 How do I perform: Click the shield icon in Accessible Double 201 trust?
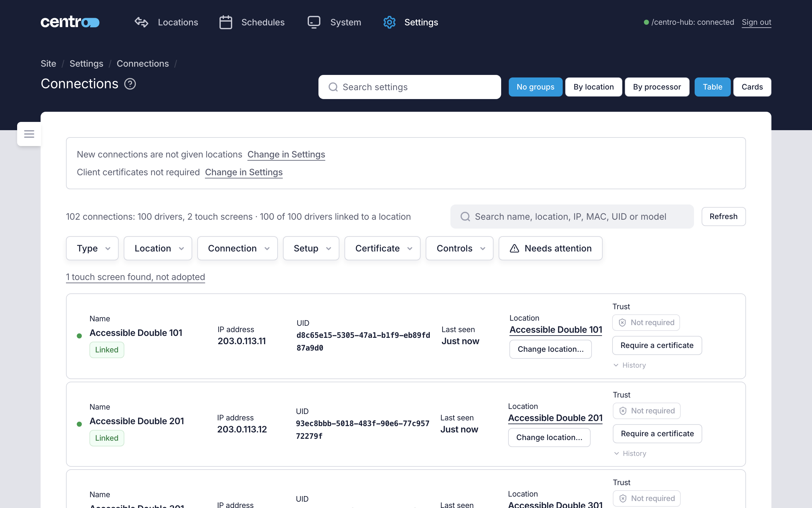(623, 411)
